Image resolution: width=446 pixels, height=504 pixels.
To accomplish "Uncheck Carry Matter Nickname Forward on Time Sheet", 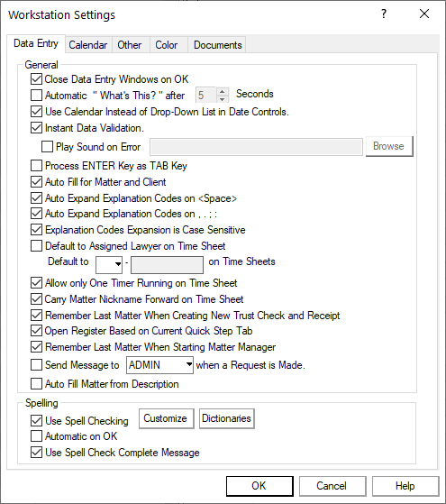I will 36,299.
